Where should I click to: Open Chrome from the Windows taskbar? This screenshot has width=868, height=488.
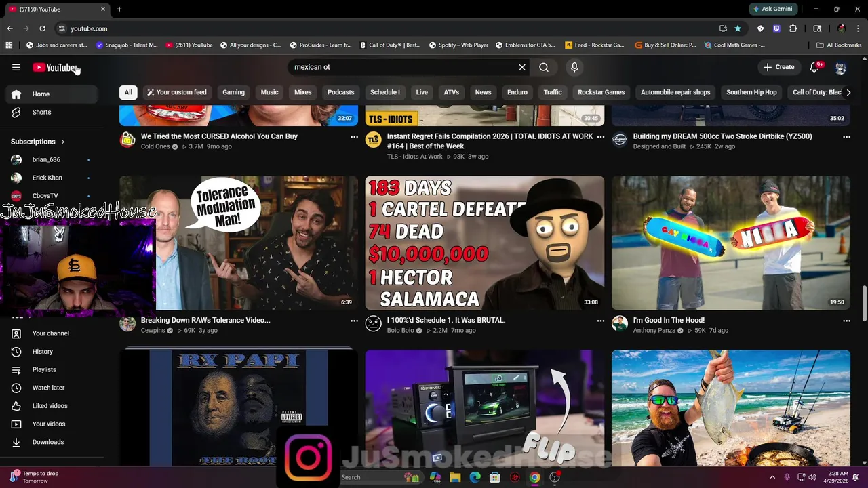tap(534, 477)
